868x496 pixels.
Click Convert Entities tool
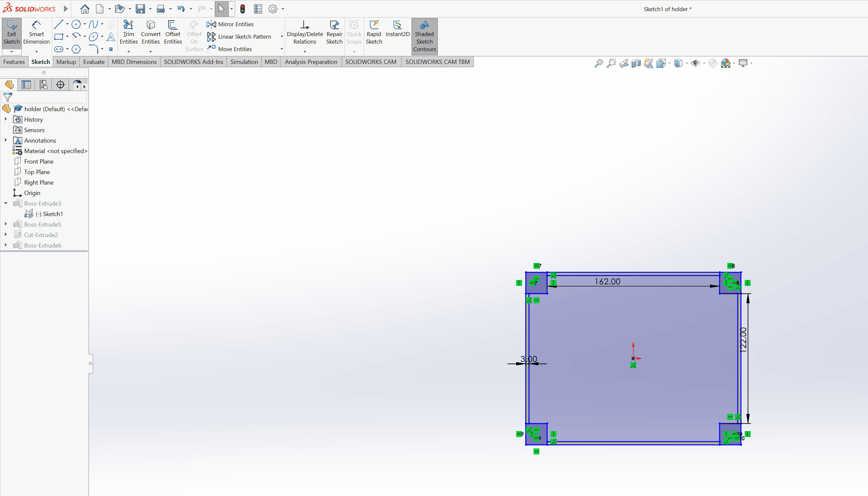click(x=151, y=33)
